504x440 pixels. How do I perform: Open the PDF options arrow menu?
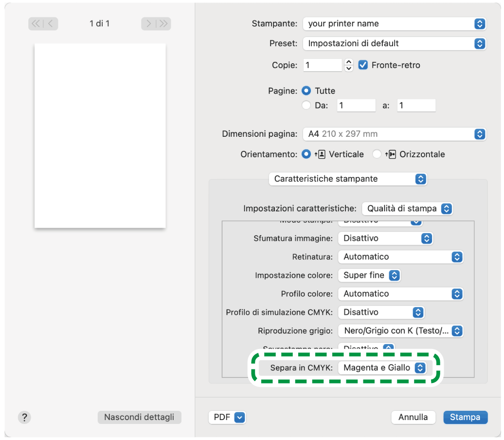[239, 417]
